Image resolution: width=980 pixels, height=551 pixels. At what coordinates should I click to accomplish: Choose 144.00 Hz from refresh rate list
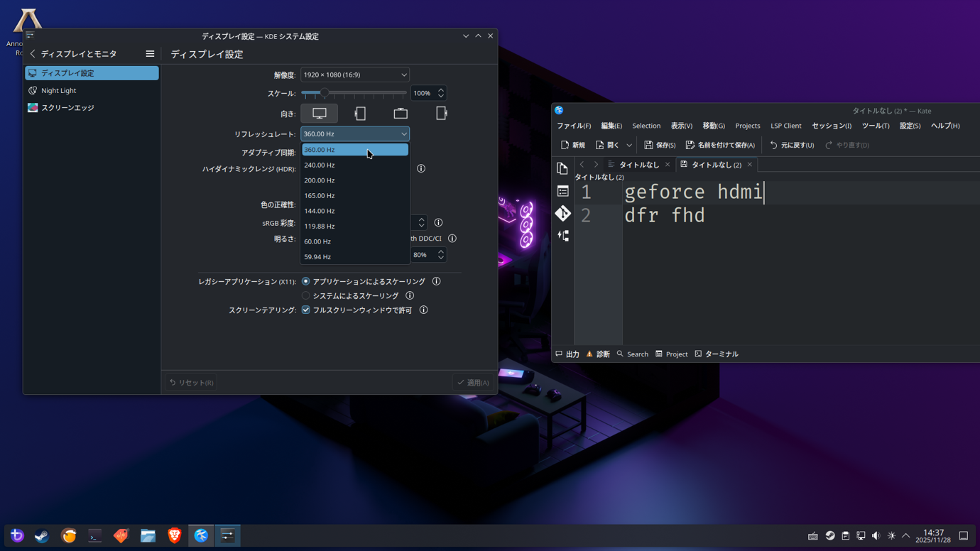[320, 211]
